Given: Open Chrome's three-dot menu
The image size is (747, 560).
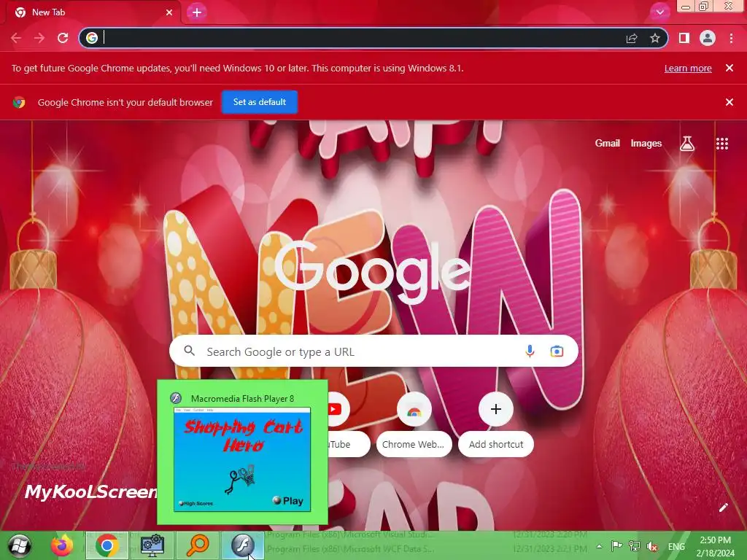Looking at the screenshot, I should (x=731, y=38).
